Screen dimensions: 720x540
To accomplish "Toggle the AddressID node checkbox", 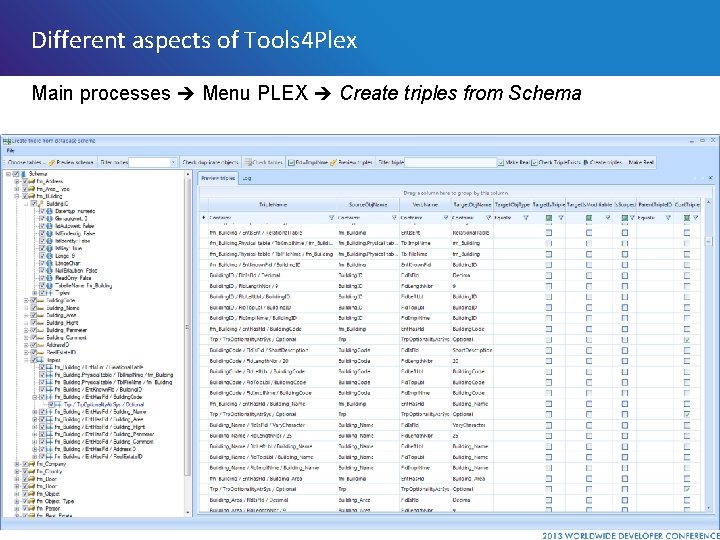I will (x=34, y=345).
